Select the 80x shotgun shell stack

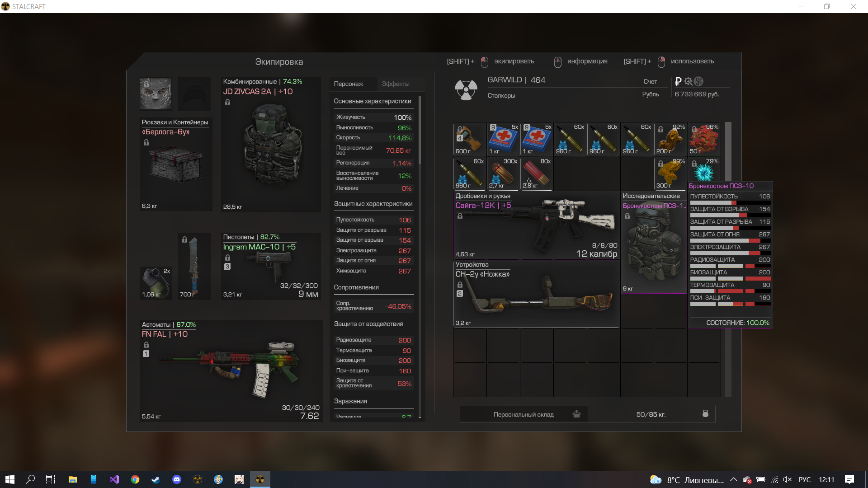point(537,174)
